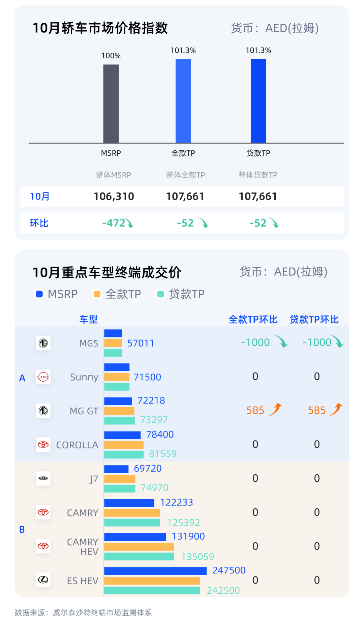
Task: Click the JAC logo beside J7
Action: (43, 478)
